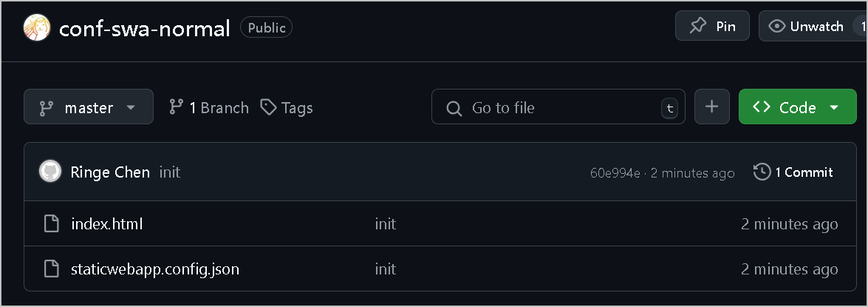This screenshot has width=868, height=307.
Task: View the 1 Commit history link
Action: click(x=804, y=172)
